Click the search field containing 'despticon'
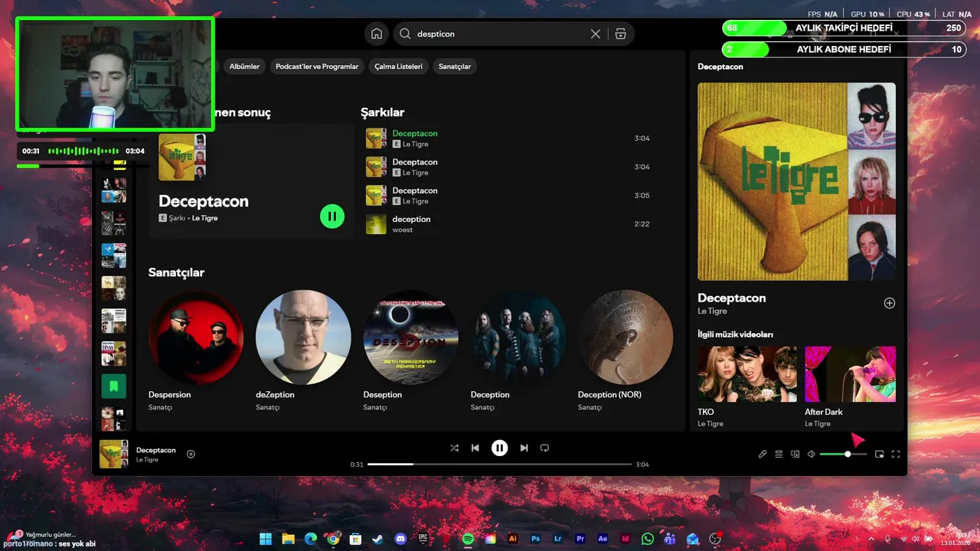This screenshot has width=980, height=551. 501,34
